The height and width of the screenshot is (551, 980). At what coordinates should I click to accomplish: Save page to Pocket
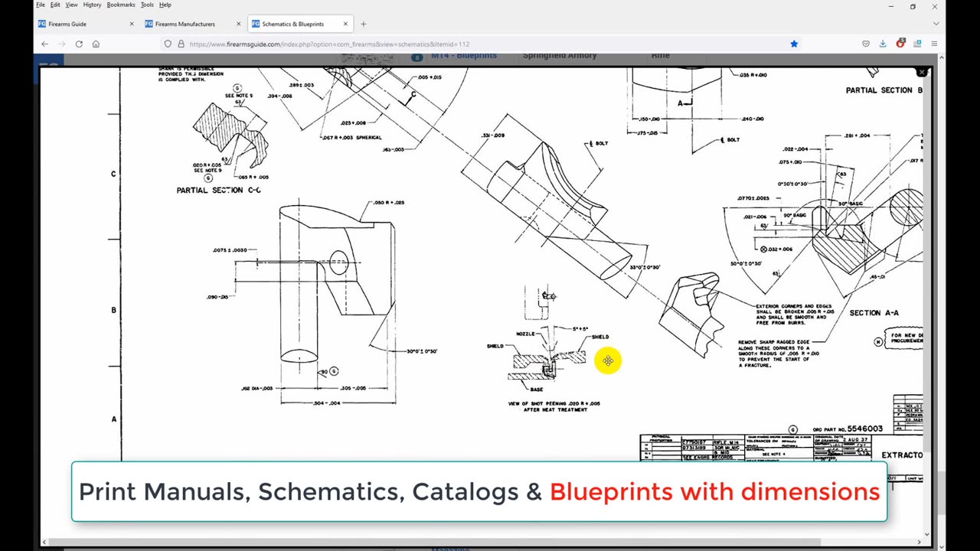point(866,44)
